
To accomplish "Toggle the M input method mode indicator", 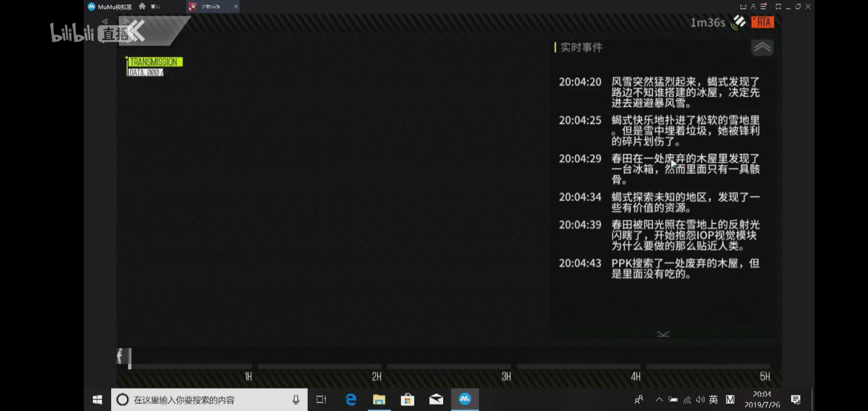I will click(x=730, y=400).
